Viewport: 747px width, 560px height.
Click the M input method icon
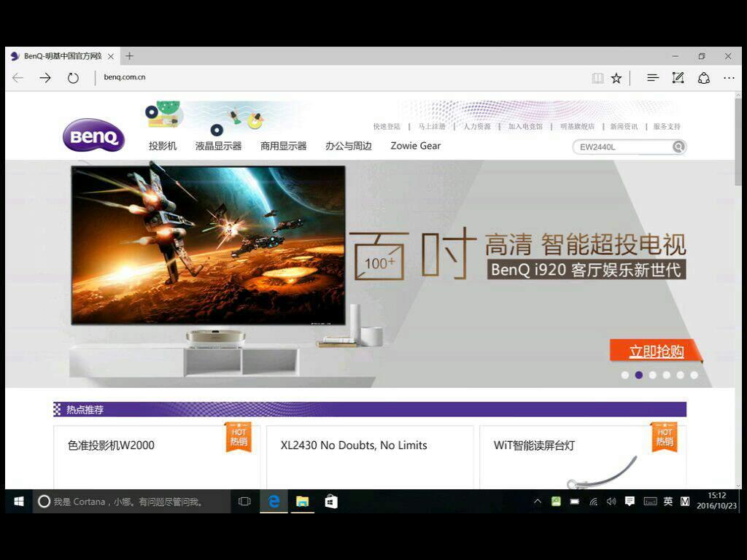click(685, 502)
